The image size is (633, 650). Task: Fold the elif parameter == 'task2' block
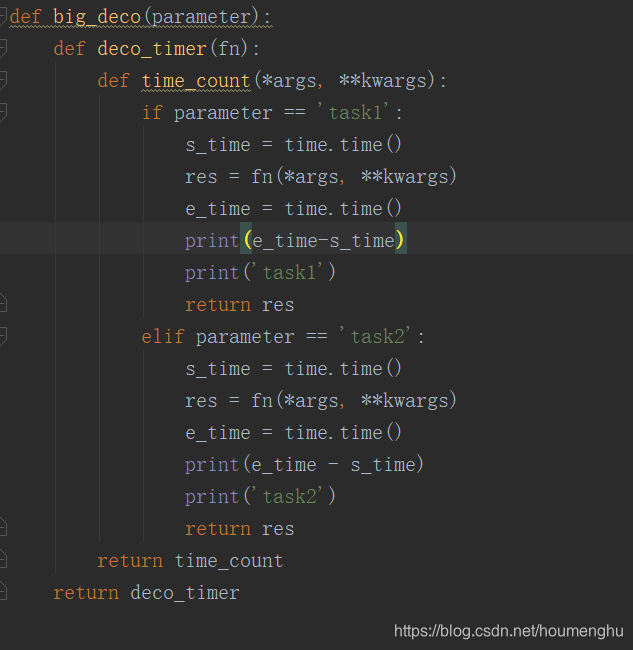(x=3, y=336)
